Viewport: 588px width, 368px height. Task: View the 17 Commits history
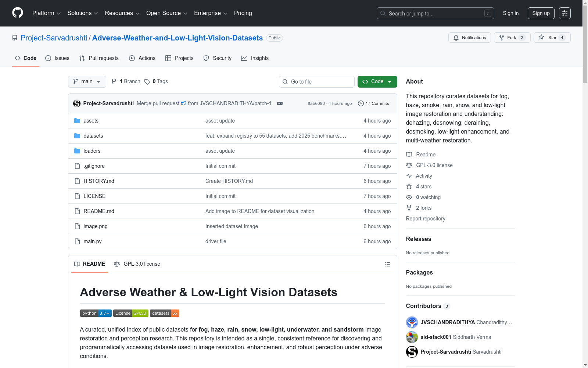373,103
